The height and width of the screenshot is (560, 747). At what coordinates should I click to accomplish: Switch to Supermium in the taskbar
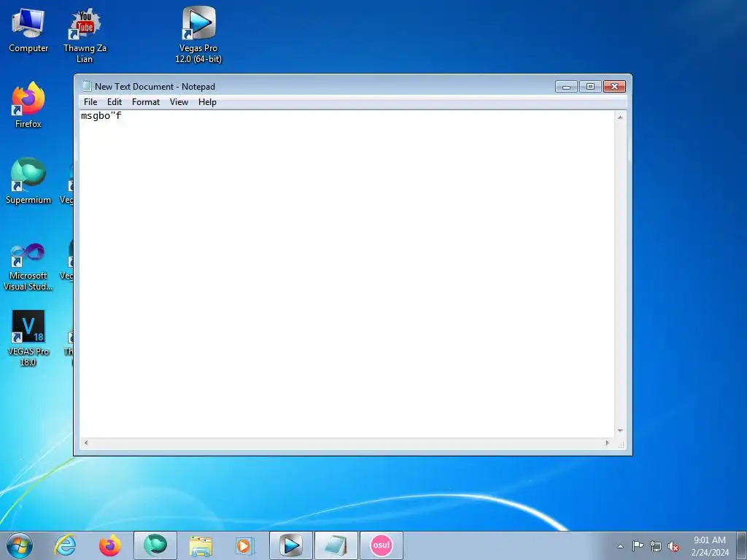(155, 545)
